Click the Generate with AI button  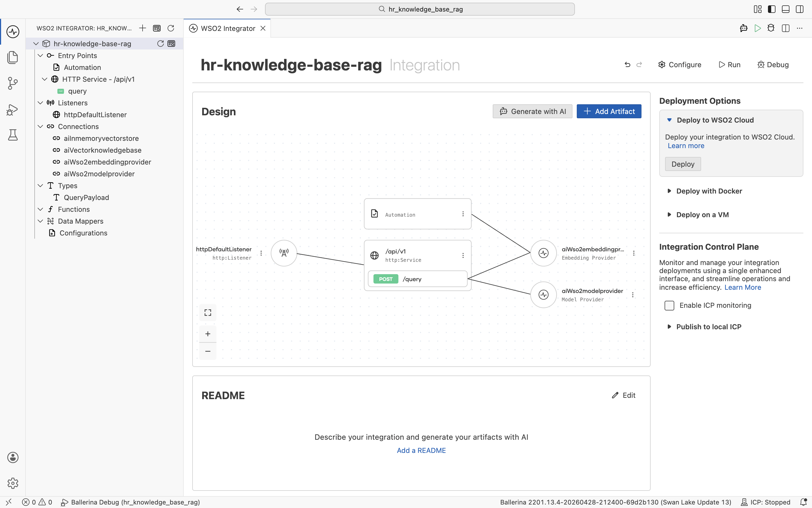(x=532, y=111)
